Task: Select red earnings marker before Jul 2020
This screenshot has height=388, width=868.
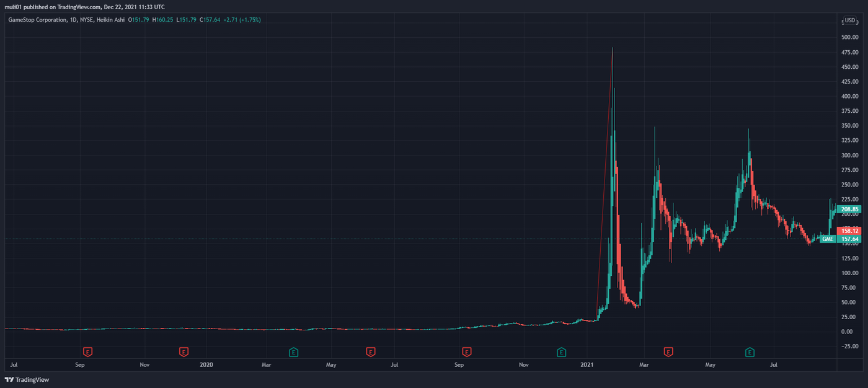Action: pos(370,352)
